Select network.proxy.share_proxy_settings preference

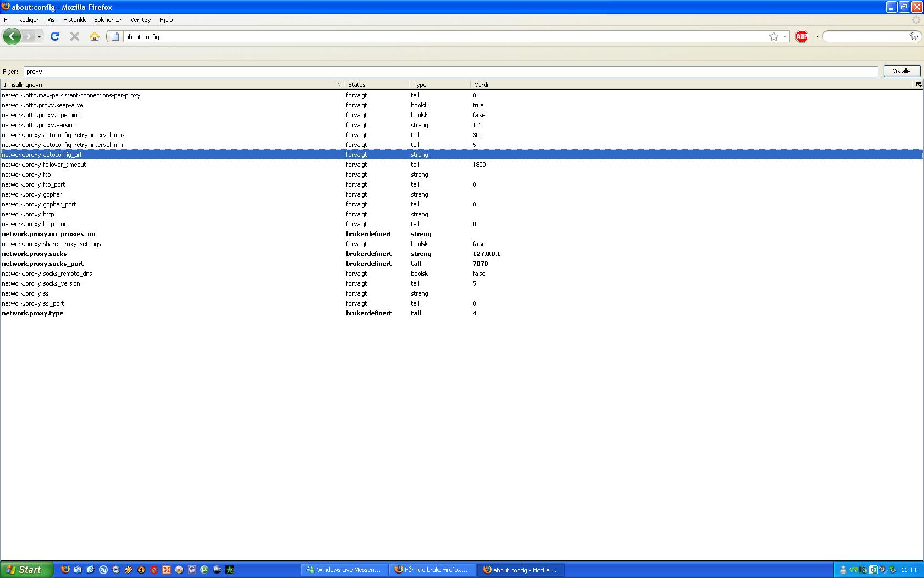coord(461,244)
